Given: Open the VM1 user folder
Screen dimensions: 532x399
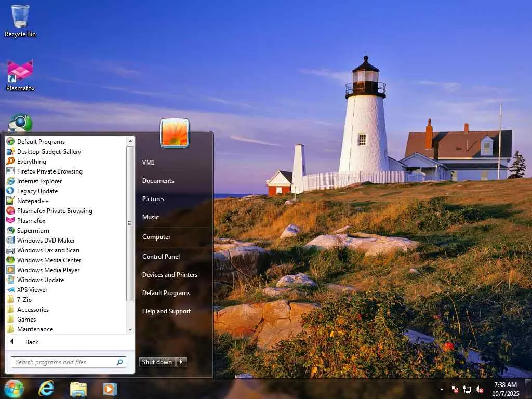Looking at the screenshot, I should pyautogui.click(x=148, y=163).
